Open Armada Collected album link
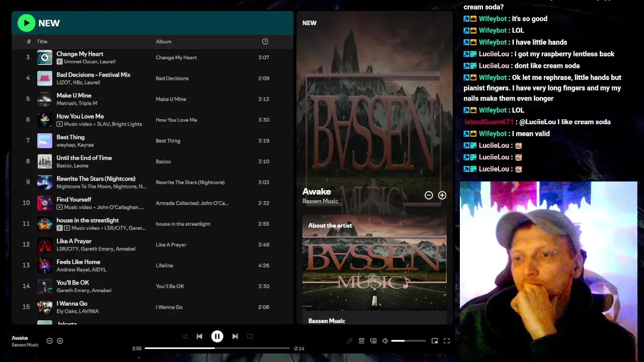644x362 pixels. pos(192,203)
